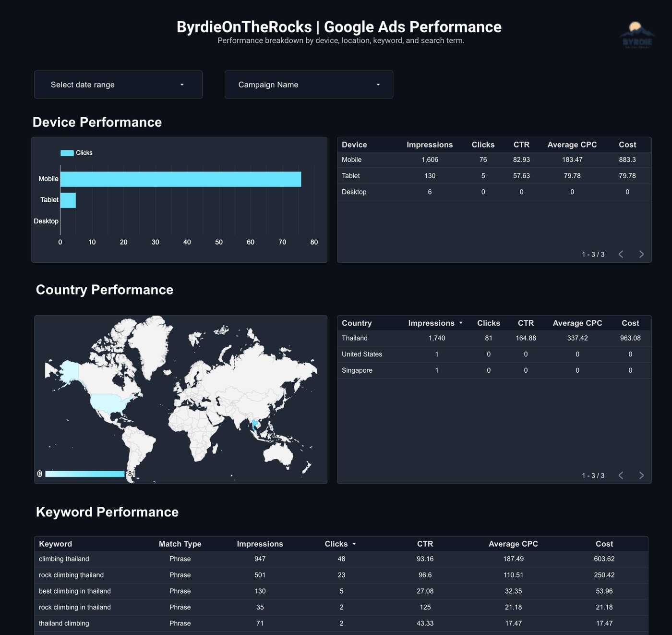Click the 1,606 impressions value
The height and width of the screenshot is (635, 672).
[430, 160]
